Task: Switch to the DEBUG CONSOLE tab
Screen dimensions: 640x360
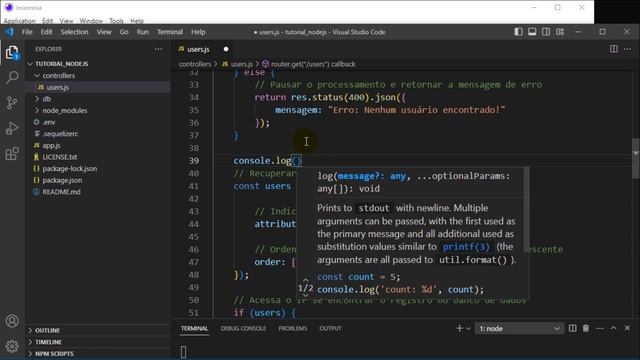Action: 243,328
